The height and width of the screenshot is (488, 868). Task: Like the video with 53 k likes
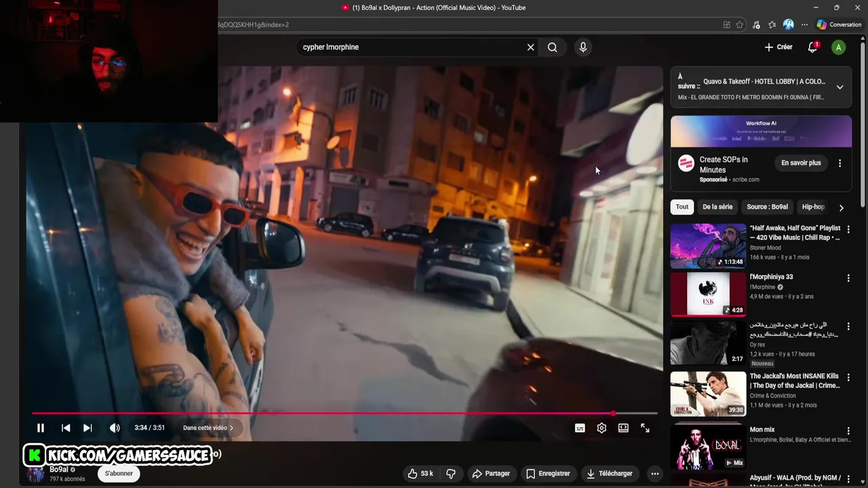(x=420, y=473)
